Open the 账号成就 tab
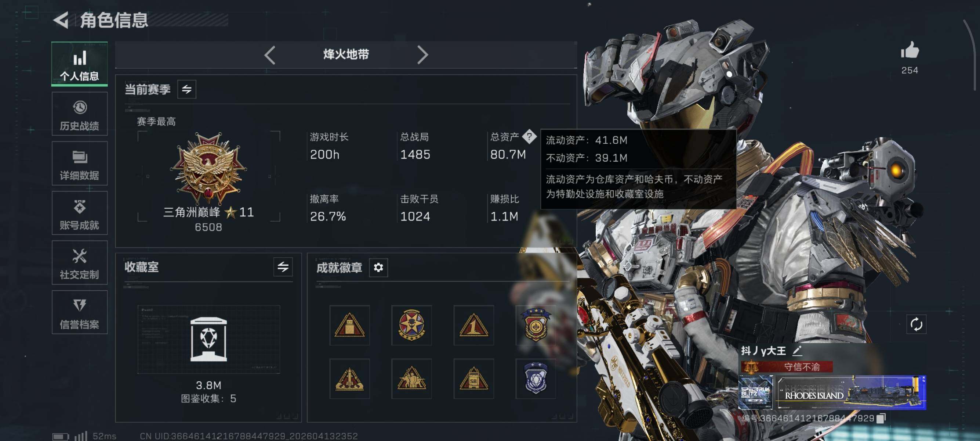Screen dimensions: 980x441 (80, 213)
